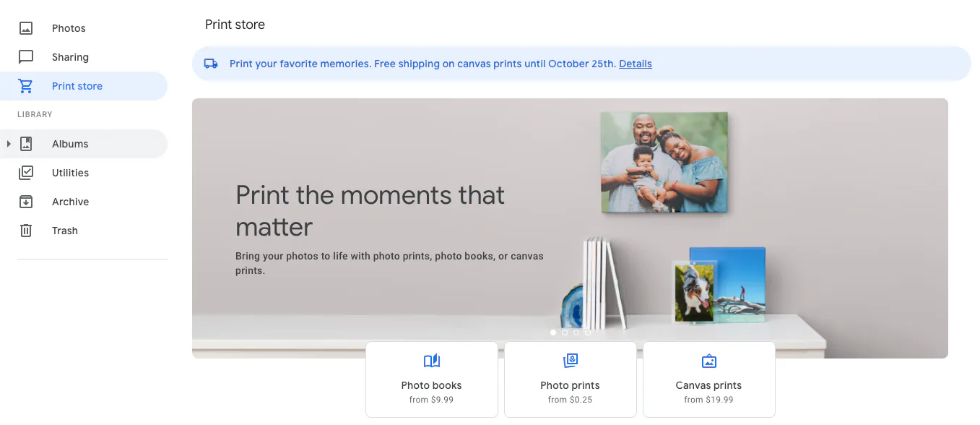Click the Trash bin icon
This screenshot has height=425, width=980.
pyautogui.click(x=26, y=231)
